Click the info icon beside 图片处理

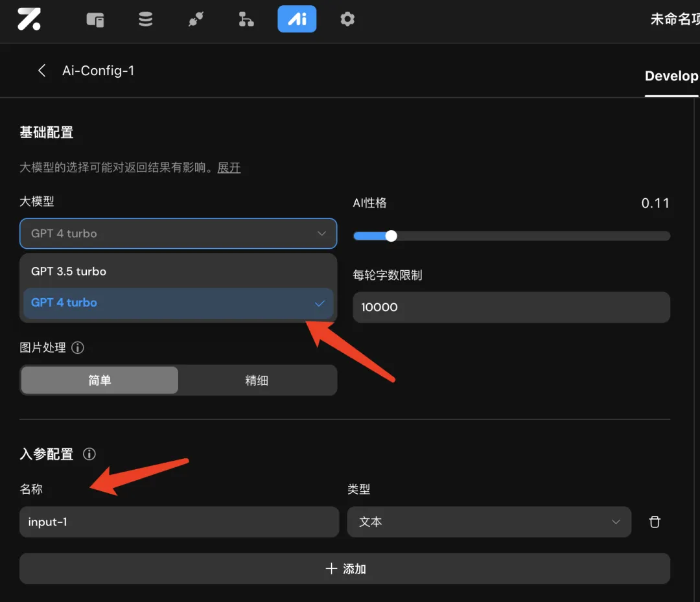click(78, 347)
